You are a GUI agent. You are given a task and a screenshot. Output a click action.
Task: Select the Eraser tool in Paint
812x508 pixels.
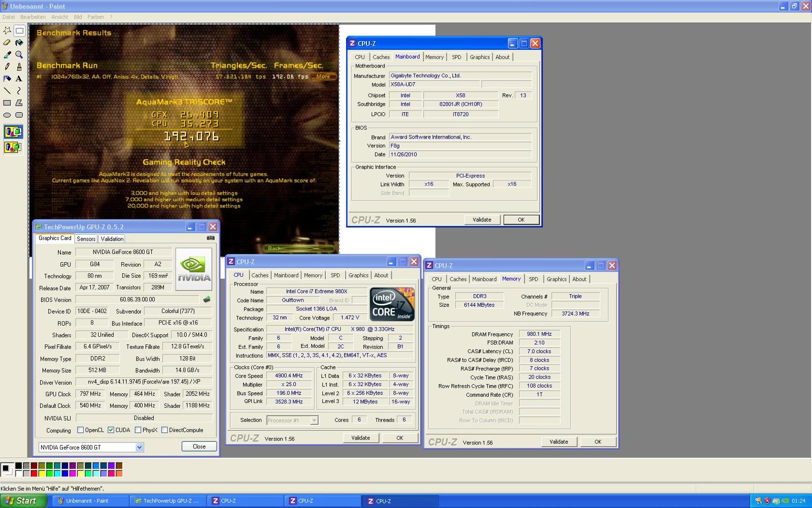(7, 43)
